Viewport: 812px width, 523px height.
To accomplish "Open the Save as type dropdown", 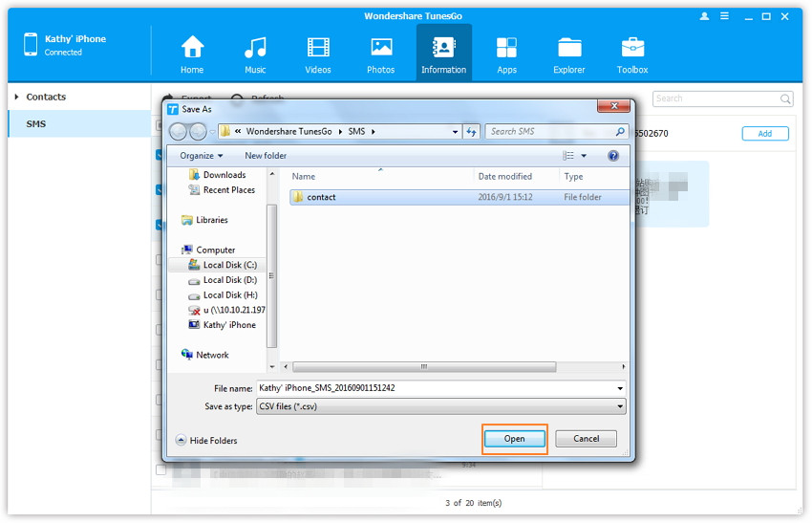I will 440,406.
